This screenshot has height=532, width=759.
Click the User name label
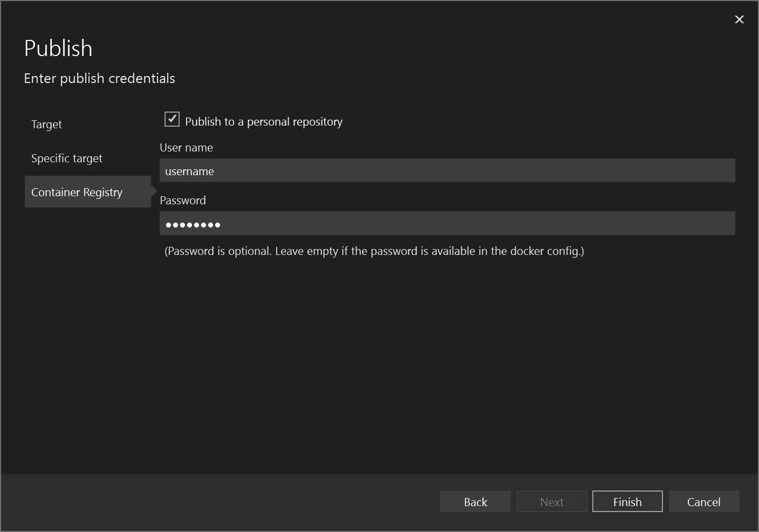pos(186,147)
